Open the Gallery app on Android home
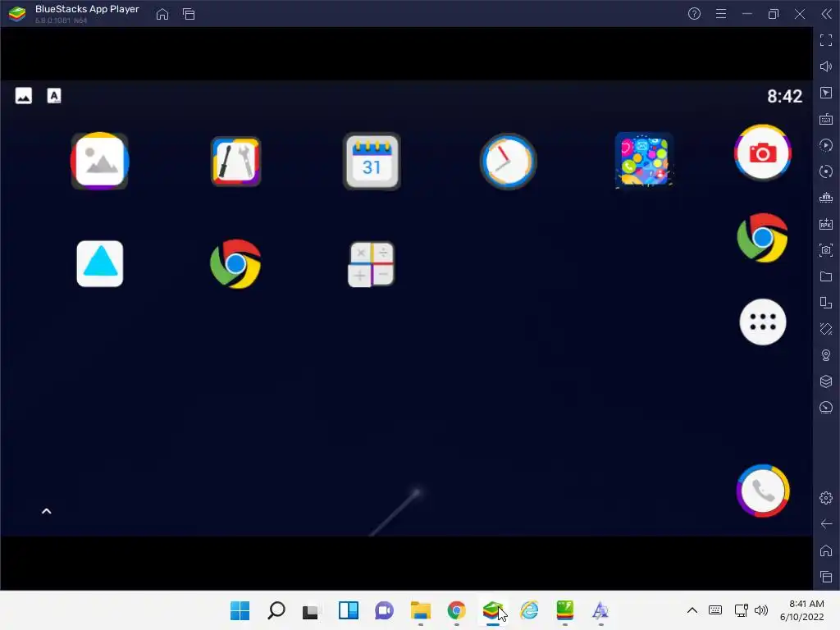This screenshot has width=840, height=630. [99, 161]
